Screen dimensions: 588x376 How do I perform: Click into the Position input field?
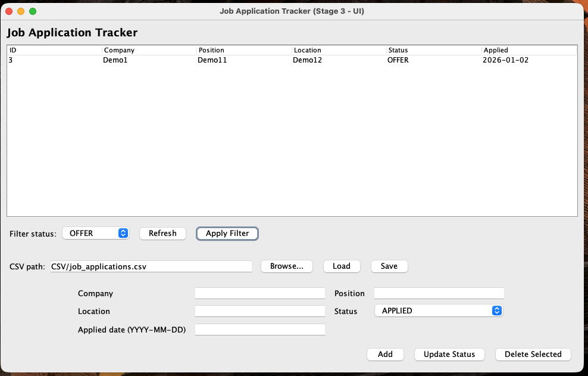[439, 293]
